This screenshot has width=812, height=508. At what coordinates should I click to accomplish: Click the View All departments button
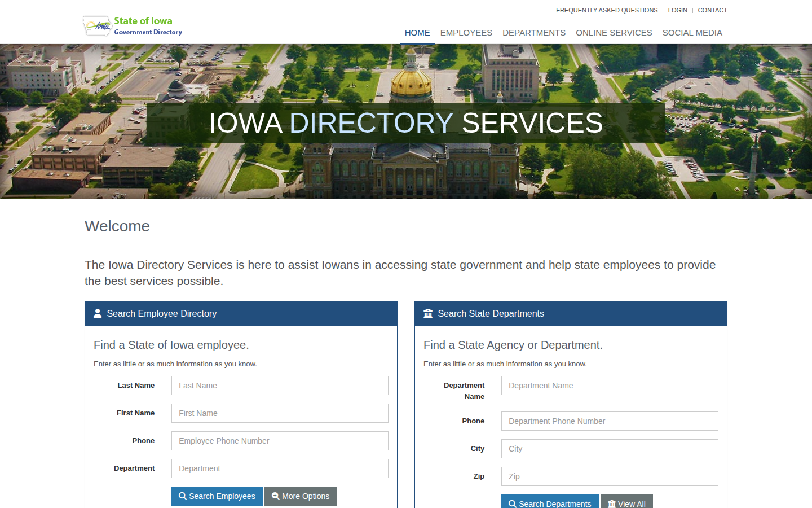pos(626,501)
